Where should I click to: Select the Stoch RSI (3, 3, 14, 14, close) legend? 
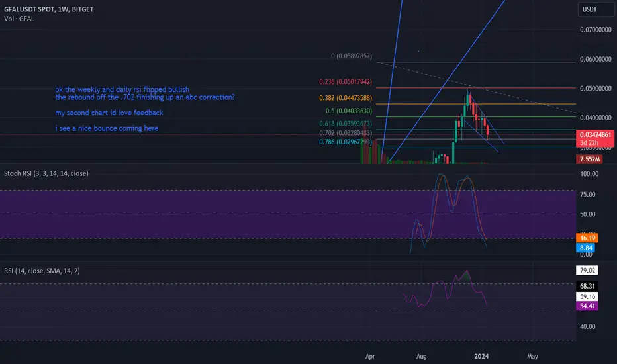tap(46, 173)
